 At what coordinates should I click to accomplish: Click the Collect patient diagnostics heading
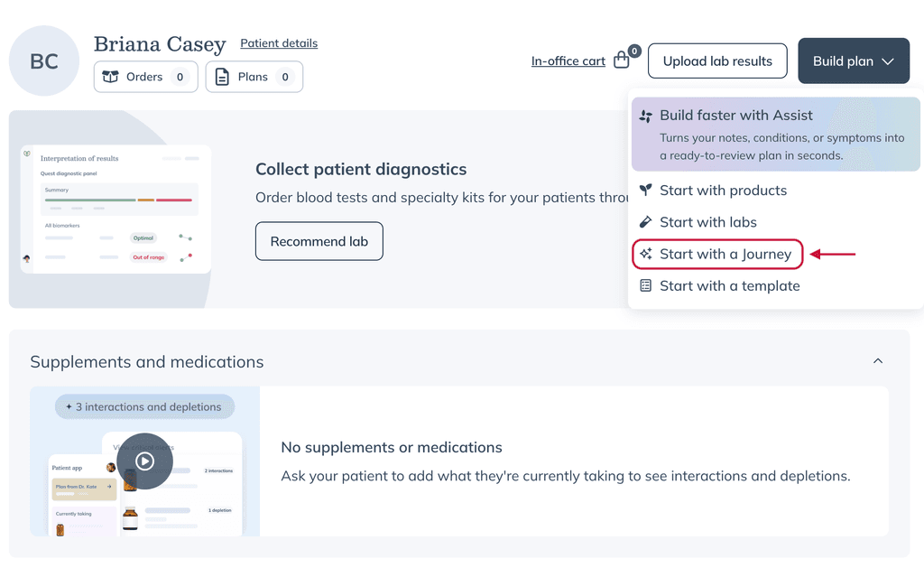[361, 169]
